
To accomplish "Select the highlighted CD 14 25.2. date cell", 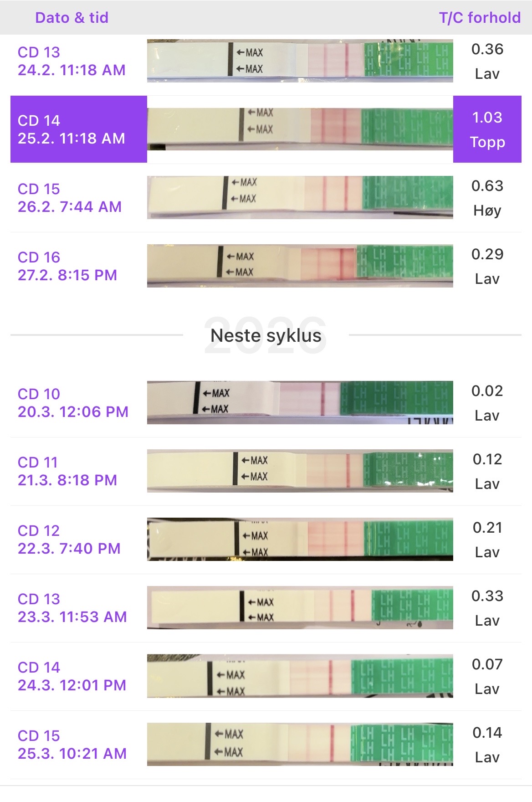I will pyautogui.click(x=78, y=129).
